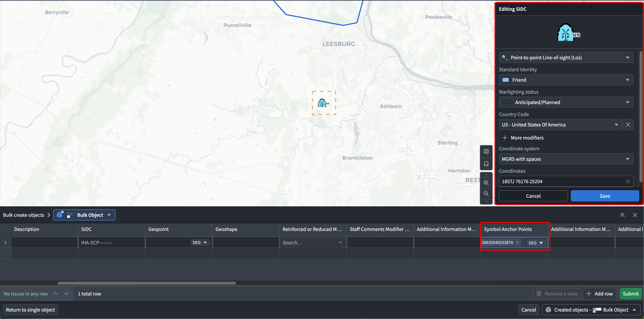Go to the previous issue row
The height and width of the screenshot is (319, 644).
[x=55, y=294]
